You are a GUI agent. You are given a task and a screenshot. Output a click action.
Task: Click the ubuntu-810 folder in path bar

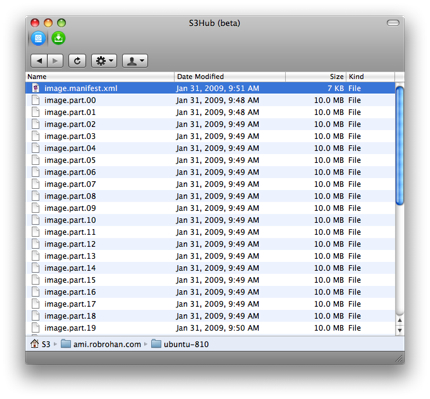[x=180, y=344]
